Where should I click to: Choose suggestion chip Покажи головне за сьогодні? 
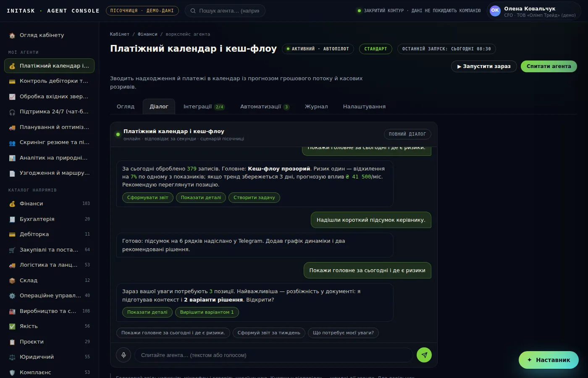tap(173, 333)
